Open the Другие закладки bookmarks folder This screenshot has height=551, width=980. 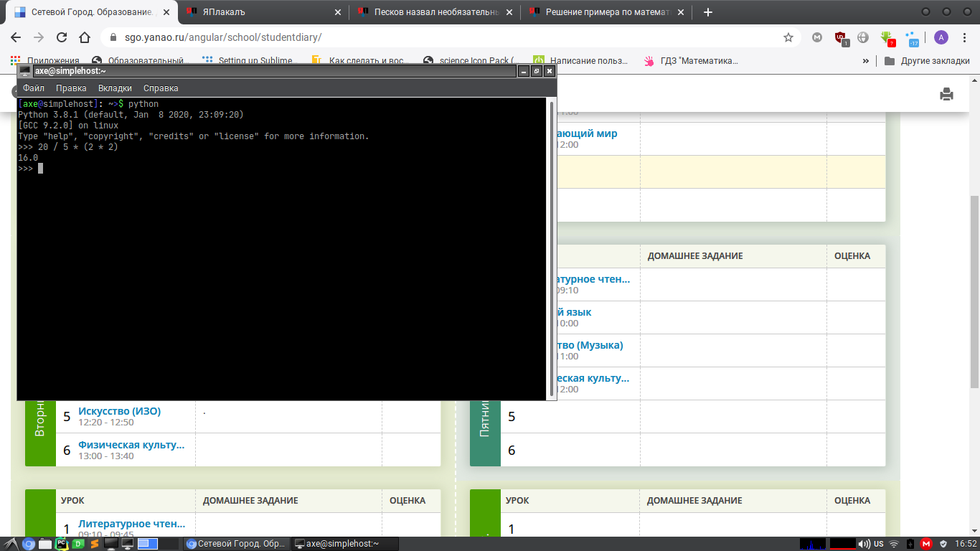pos(927,61)
